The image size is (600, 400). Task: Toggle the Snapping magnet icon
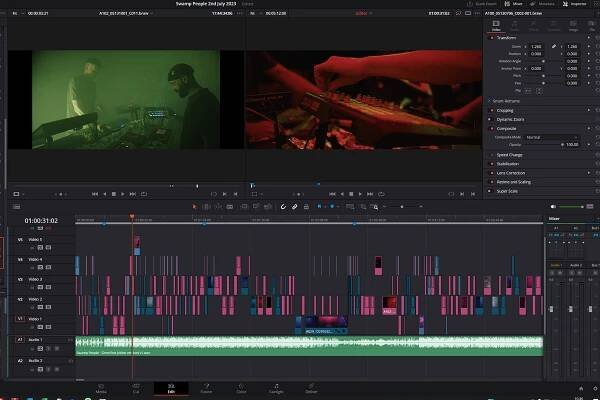click(283, 207)
